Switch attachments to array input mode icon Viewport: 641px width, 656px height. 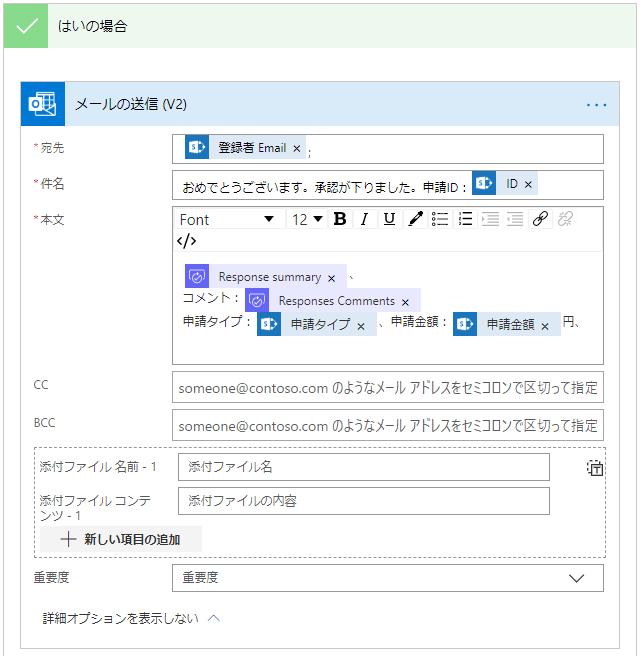point(595,468)
